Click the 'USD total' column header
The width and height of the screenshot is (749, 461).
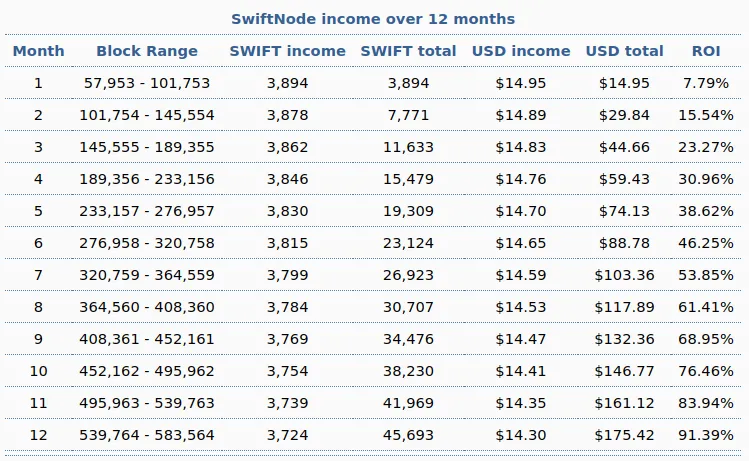pos(624,51)
